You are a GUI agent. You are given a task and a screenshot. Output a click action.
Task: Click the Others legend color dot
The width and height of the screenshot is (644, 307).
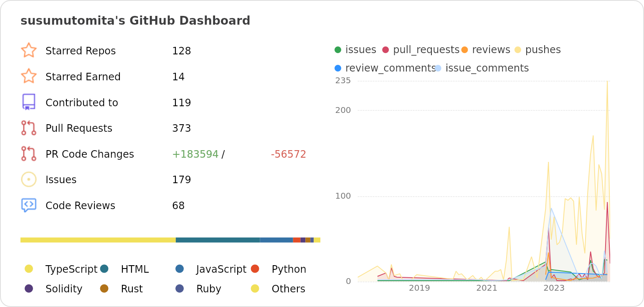point(255,288)
